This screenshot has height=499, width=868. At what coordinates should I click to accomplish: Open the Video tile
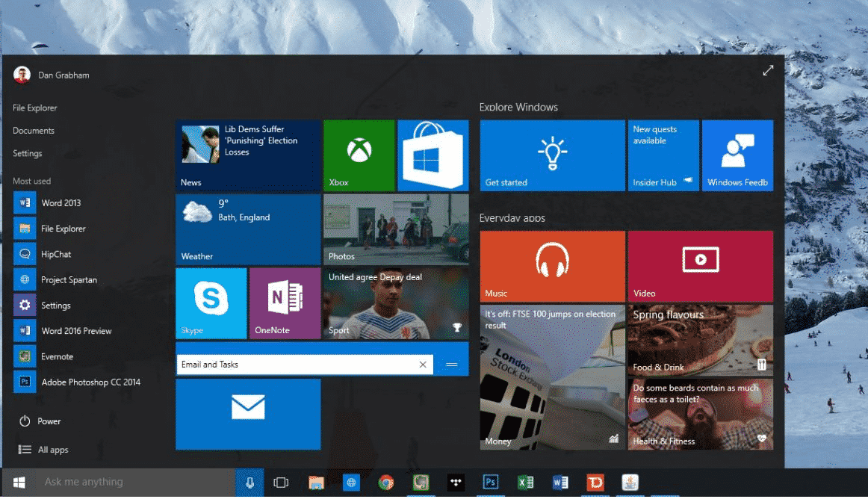pyautogui.click(x=700, y=267)
